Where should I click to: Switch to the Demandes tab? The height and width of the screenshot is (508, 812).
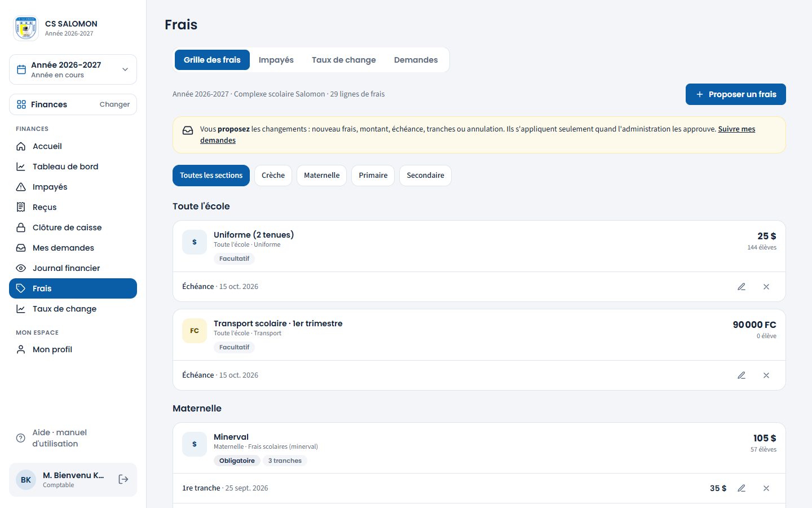416,60
